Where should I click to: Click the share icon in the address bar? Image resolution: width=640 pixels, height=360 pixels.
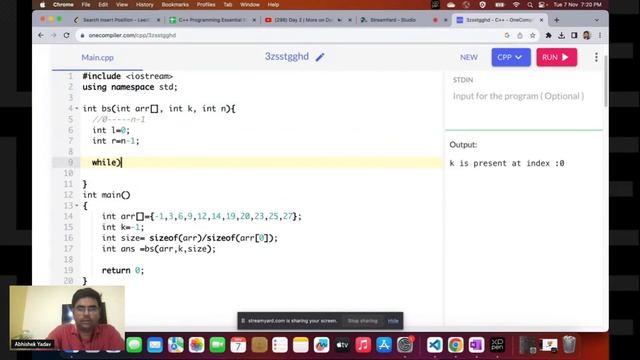tap(520, 36)
